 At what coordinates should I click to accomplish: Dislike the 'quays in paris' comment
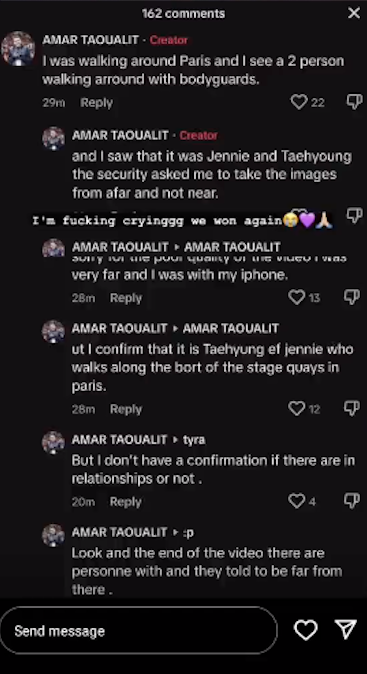click(352, 408)
